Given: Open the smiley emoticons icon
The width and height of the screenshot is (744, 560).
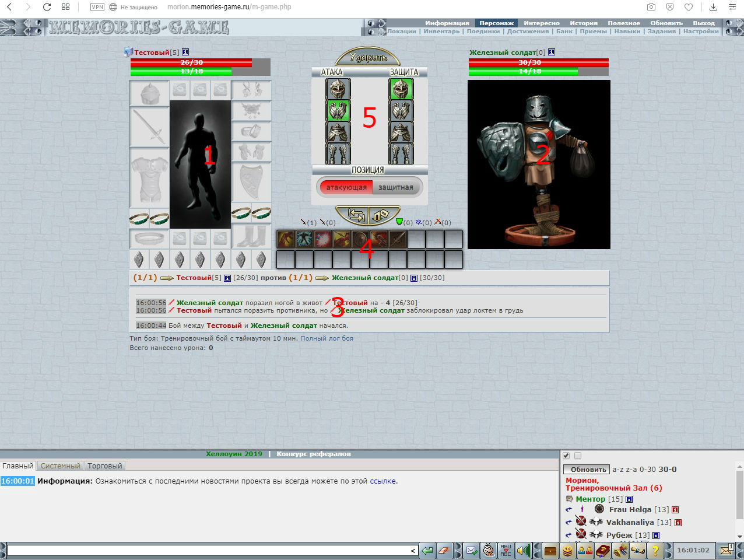Looking at the screenshot, I should [489, 550].
